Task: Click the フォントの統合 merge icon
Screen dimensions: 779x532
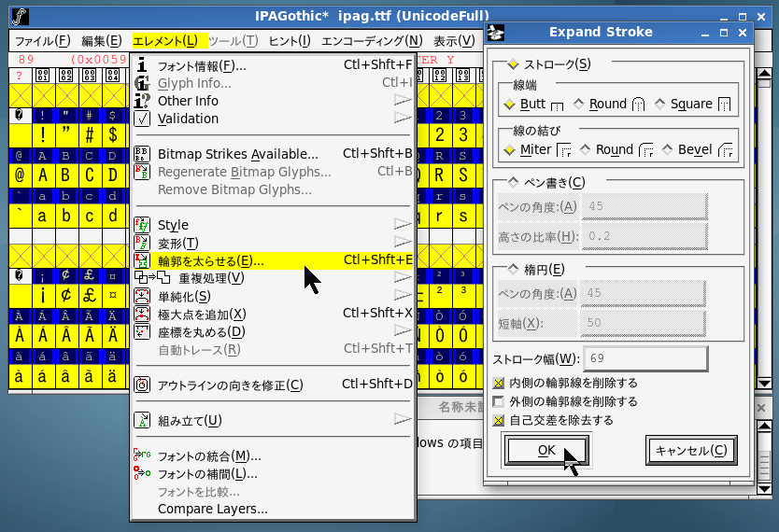Action: point(142,455)
